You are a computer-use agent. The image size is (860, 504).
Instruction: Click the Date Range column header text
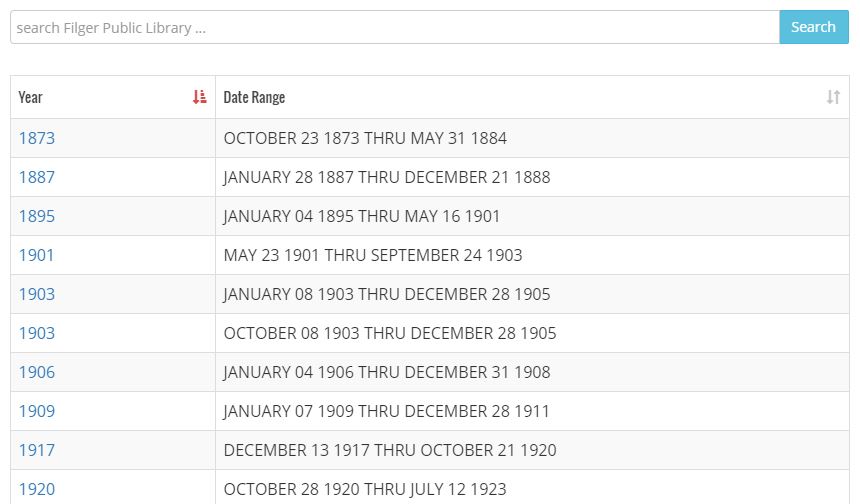[x=254, y=97]
